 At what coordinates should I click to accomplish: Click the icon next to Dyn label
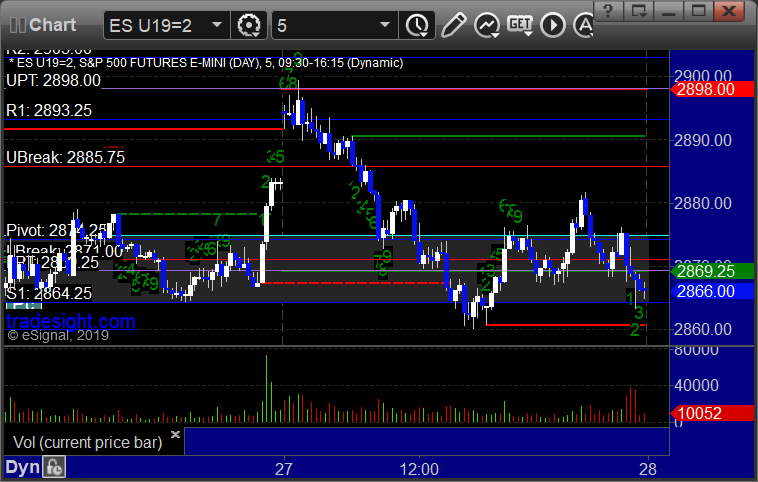point(54,467)
